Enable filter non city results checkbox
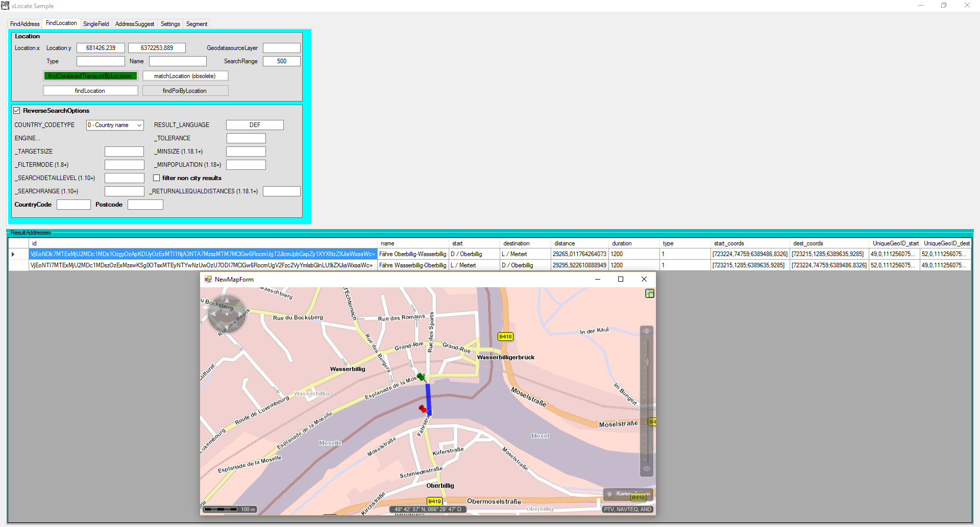The width and height of the screenshot is (980, 527). pyautogui.click(x=157, y=178)
